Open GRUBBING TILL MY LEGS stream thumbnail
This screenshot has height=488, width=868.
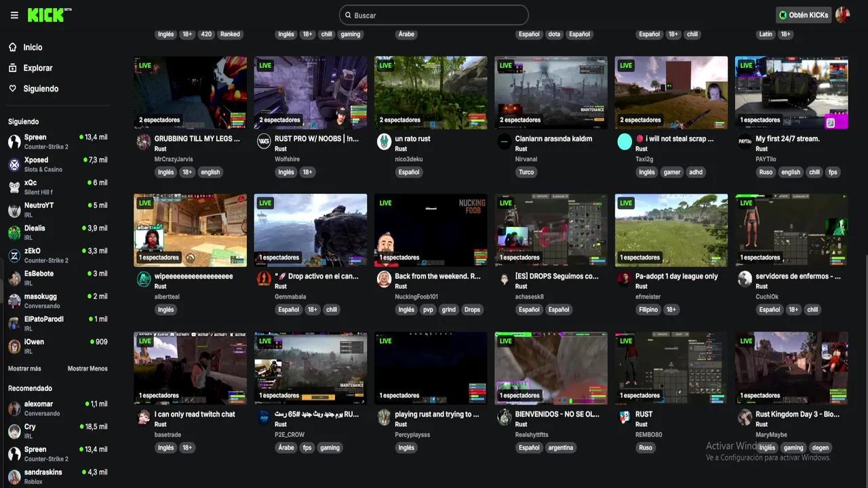(191, 93)
